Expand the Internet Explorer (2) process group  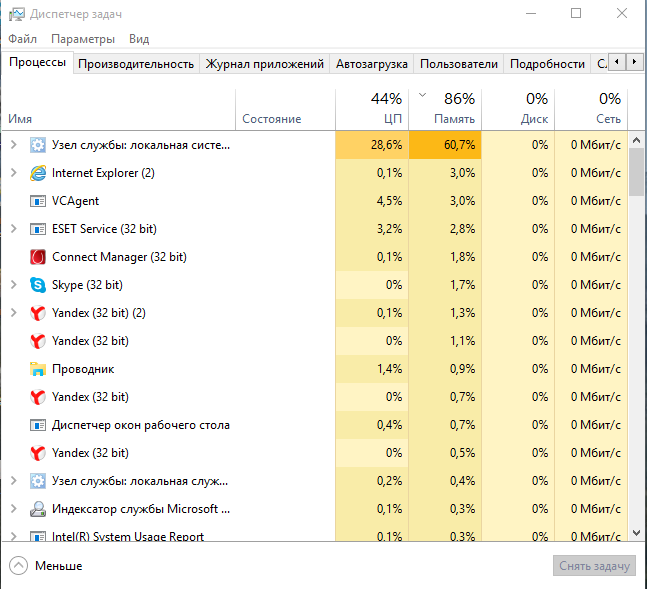(x=13, y=173)
